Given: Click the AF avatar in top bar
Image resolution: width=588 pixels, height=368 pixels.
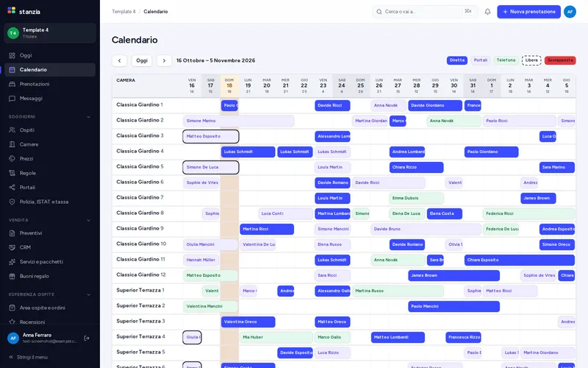Looking at the screenshot, I should point(570,12).
